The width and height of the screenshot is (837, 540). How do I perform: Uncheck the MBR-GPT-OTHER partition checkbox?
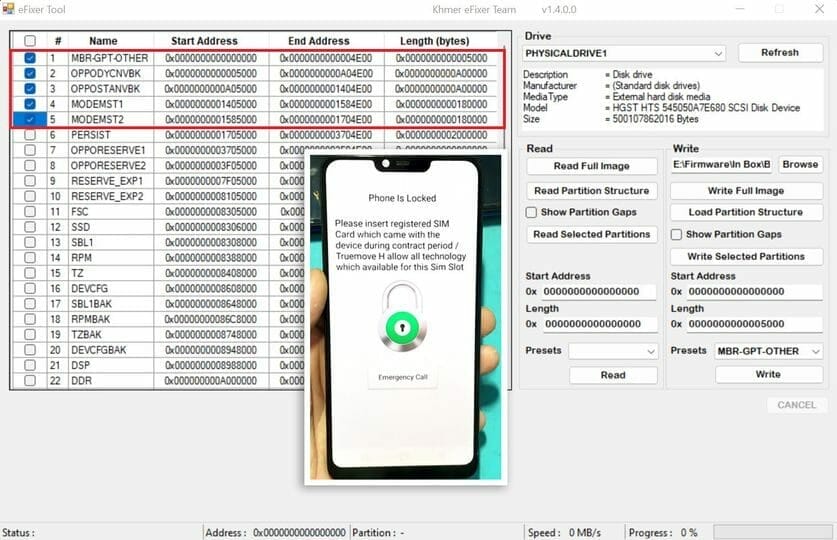(x=30, y=58)
